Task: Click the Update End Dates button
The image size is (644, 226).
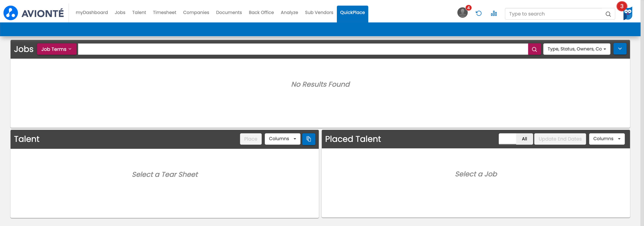Action: (560, 139)
